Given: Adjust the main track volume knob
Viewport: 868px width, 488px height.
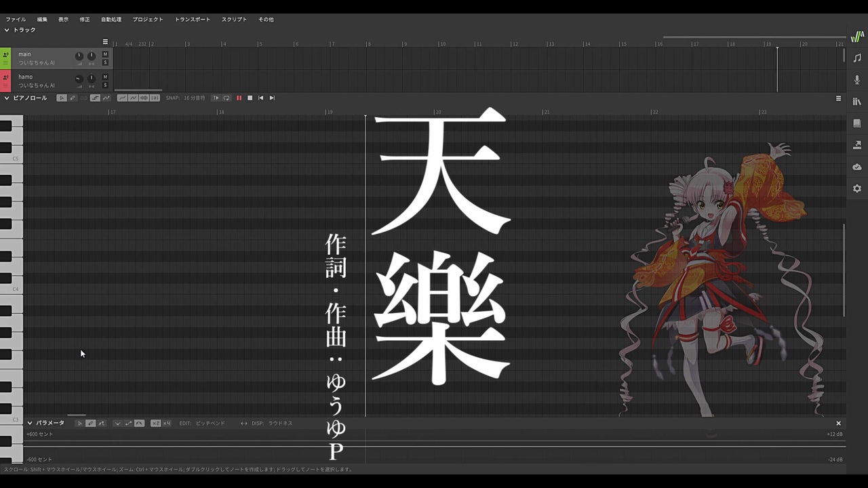Looking at the screenshot, I should 79,56.
